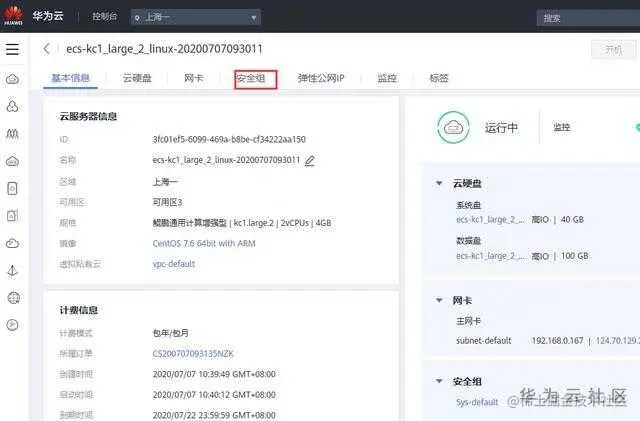Image resolution: width=640 pixels, height=421 pixels.
Task: Open the first cloud icon in the sidebar
Action: point(12,79)
